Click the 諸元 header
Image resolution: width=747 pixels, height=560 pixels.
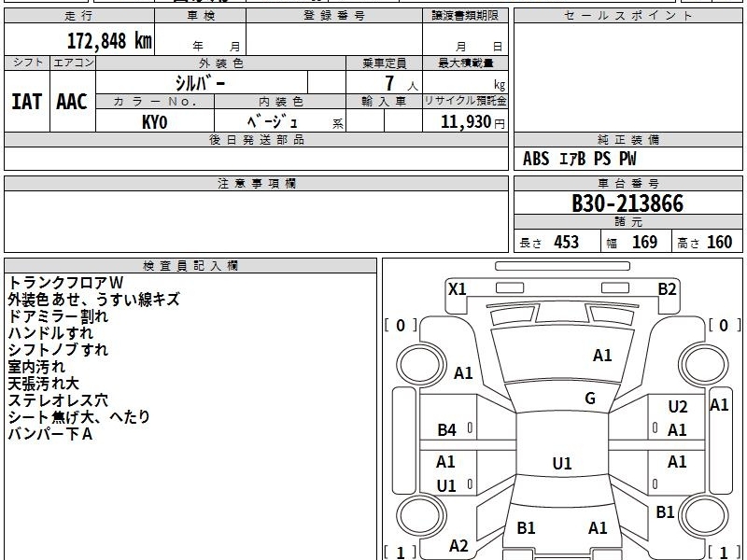click(627, 222)
